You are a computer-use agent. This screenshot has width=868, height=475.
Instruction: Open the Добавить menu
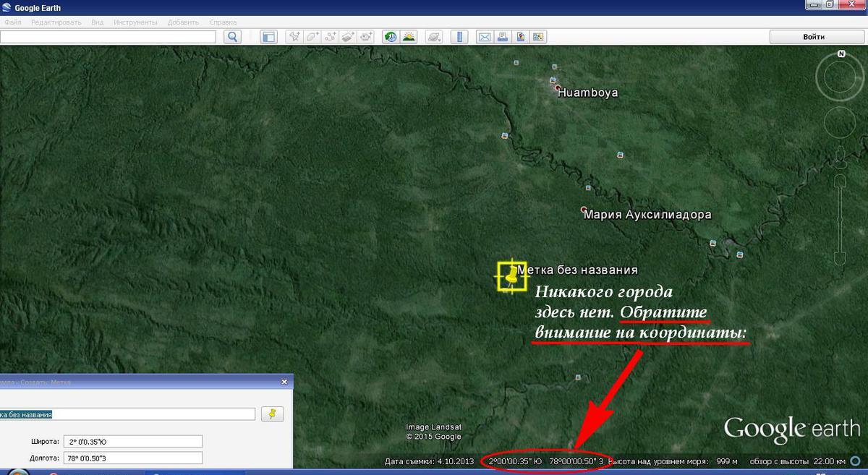(x=183, y=22)
